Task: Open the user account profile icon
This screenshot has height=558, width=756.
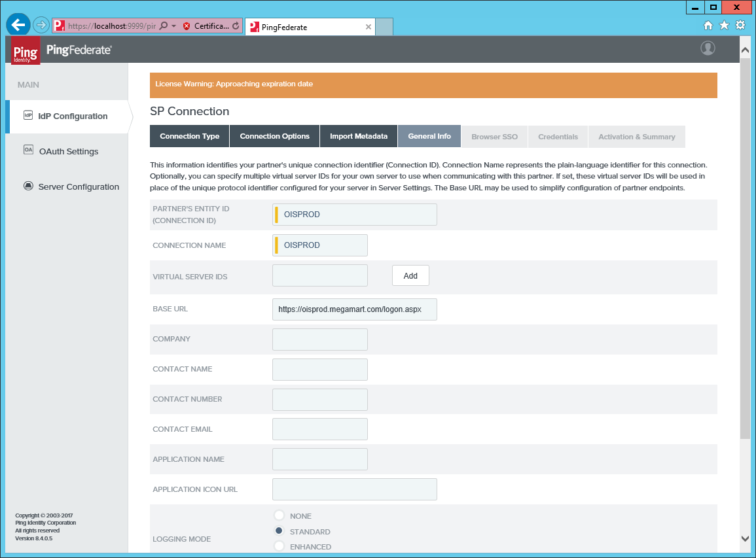Action: [x=708, y=48]
